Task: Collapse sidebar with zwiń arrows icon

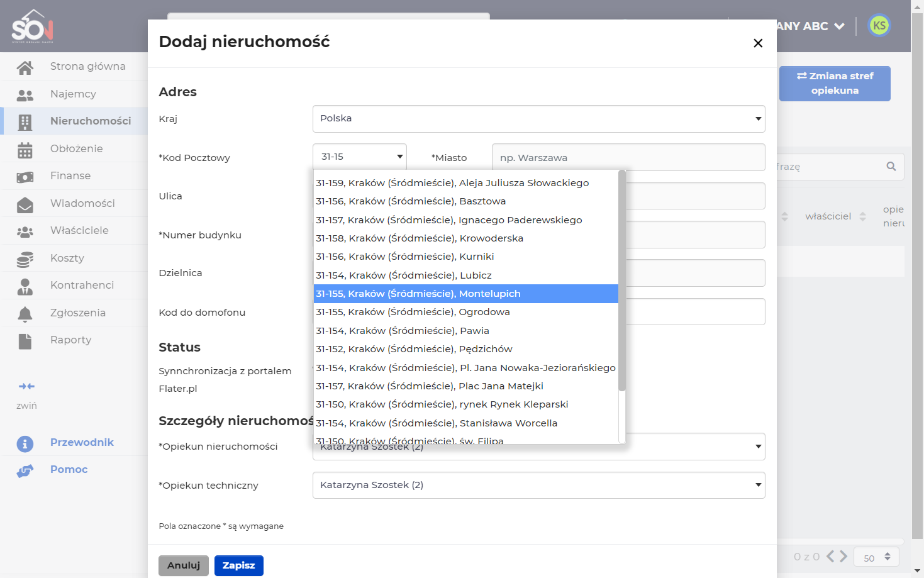Action: click(x=26, y=386)
